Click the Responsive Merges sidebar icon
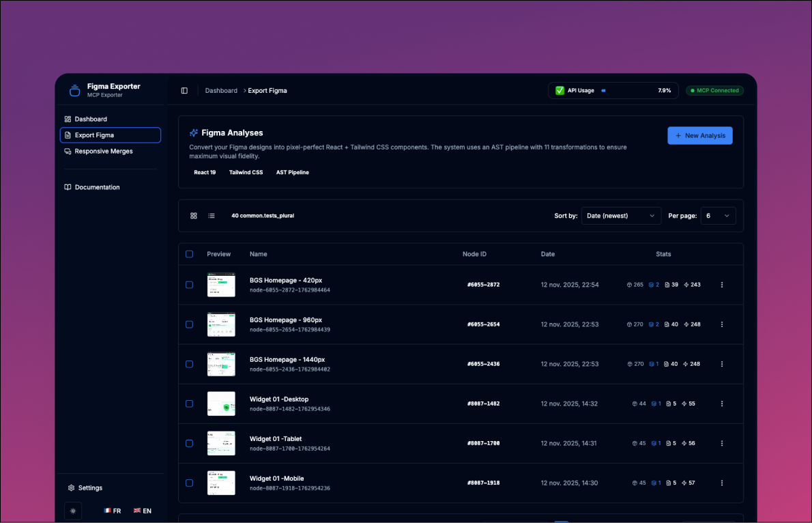 point(68,152)
